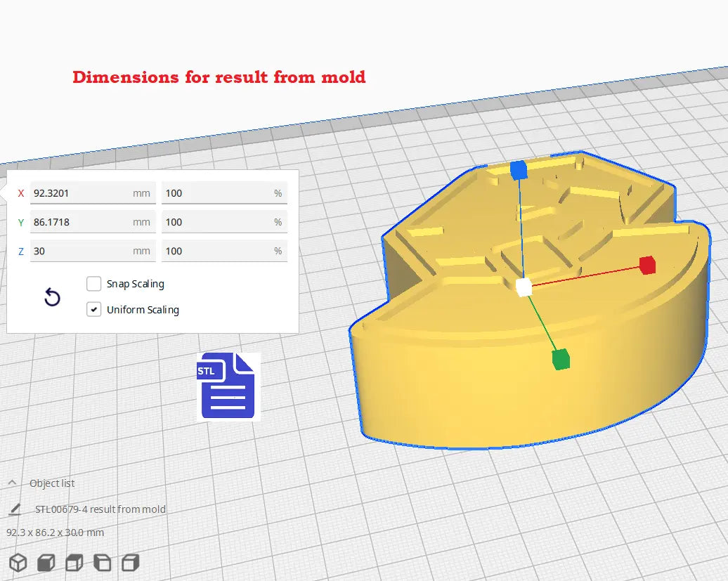Image resolution: width=728 pixels, height=581 pixels.
Task: Select the front view cube icon
Action: [x=46, y=562]
